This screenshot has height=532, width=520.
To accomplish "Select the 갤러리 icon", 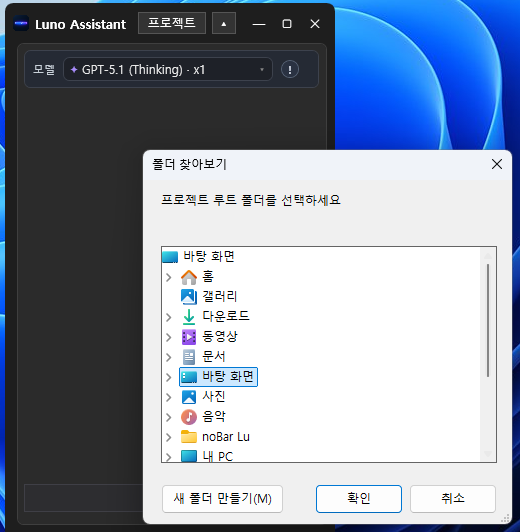I will [x=189, y=297].
